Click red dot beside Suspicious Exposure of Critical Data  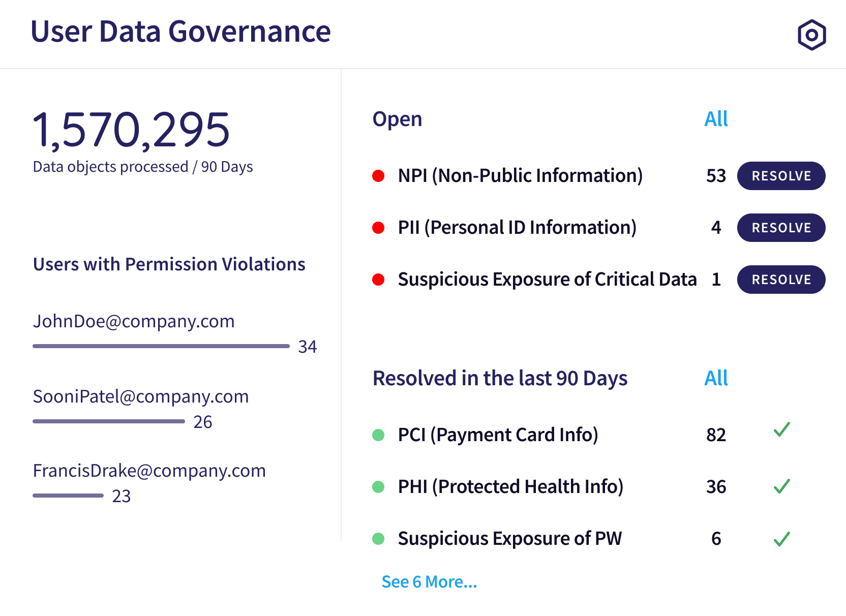coord(378,280)
